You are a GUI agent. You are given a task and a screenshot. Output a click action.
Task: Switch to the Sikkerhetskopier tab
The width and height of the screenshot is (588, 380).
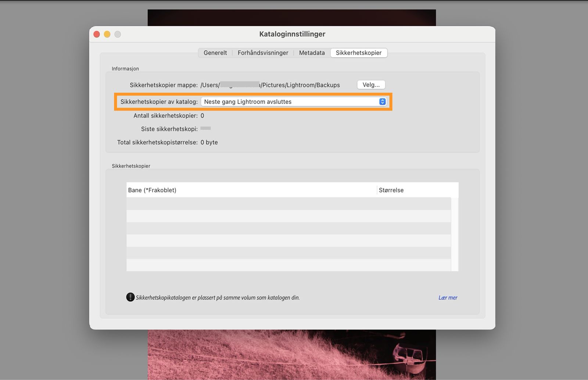pyautogui.click(x=359, y=53)
